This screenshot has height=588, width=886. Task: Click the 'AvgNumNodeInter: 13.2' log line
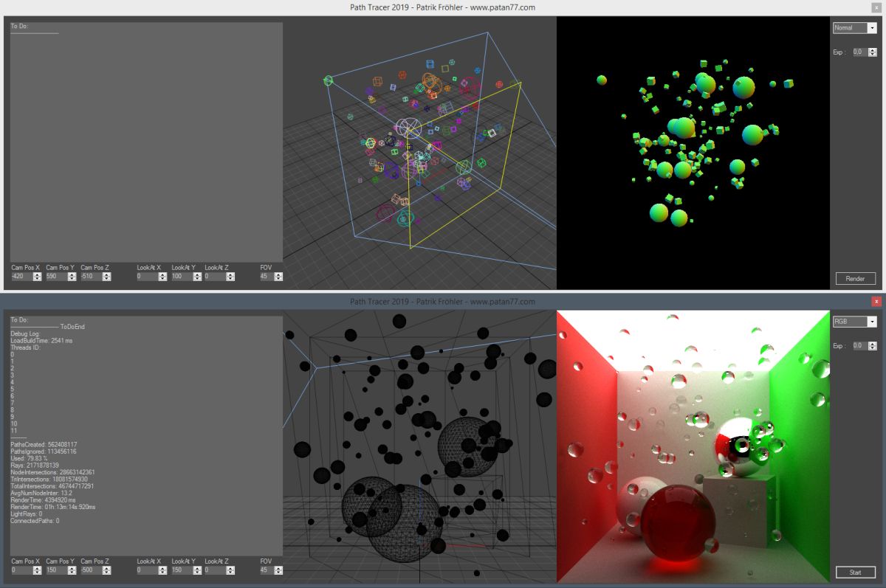tap(41, 493)
